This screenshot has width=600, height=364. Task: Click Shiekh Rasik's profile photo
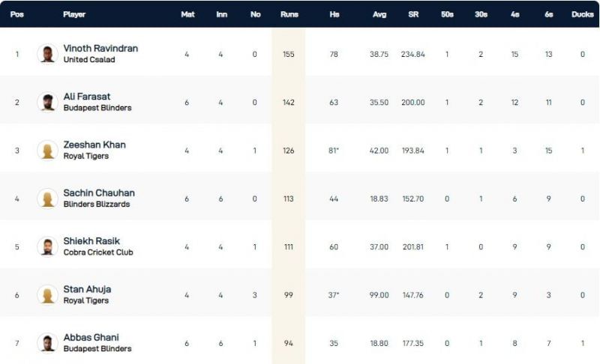point(47,246)
